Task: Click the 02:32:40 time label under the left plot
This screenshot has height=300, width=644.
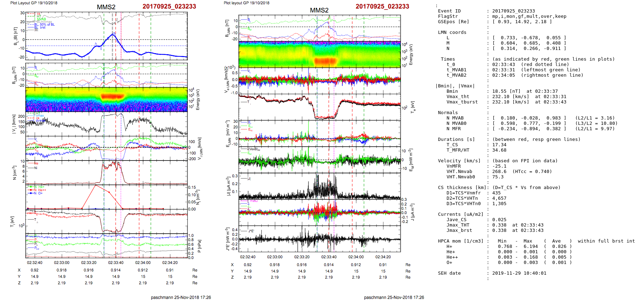Action: pyautogui.click(x=35, y=263)
